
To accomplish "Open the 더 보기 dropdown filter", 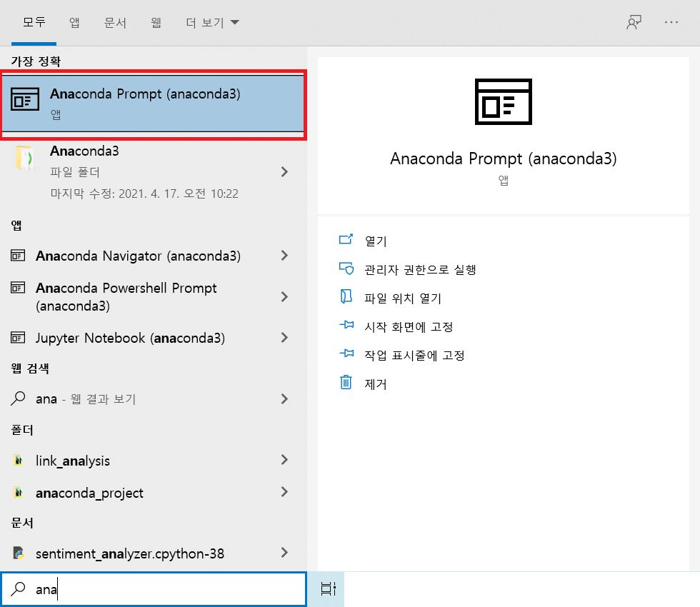I will pyautogui.click(x=213, y=22).
